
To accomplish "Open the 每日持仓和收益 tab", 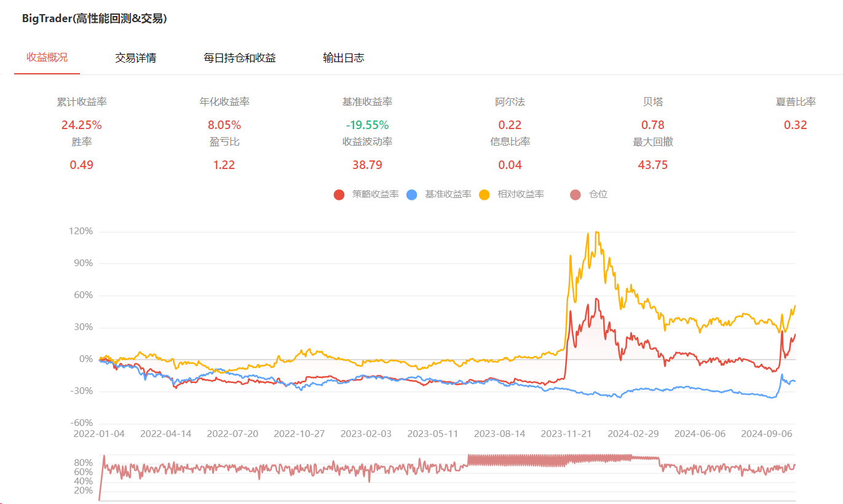I will click(x=240, y=58).
